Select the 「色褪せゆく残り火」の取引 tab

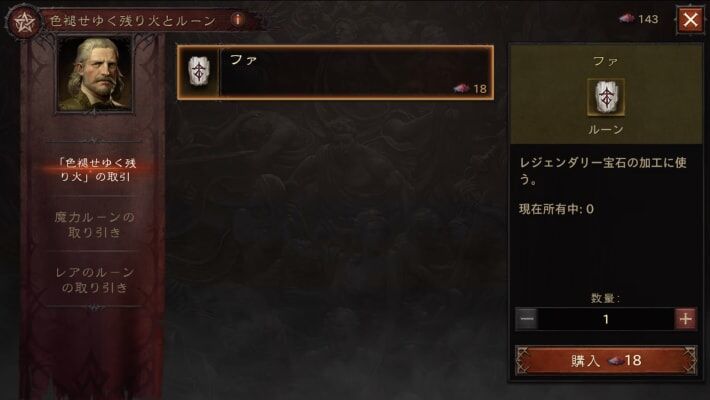click(95, 169)
